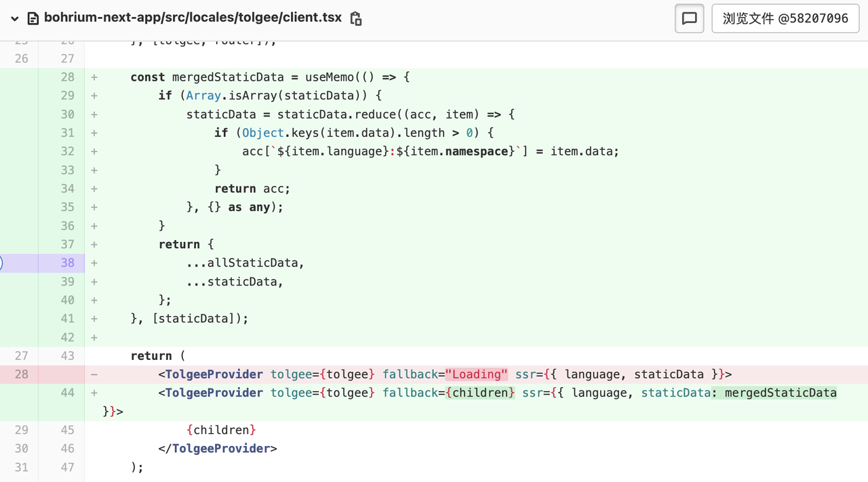Click new line number 32 in the gutter
The image size is (868, 482).
[x=67, y=151]
